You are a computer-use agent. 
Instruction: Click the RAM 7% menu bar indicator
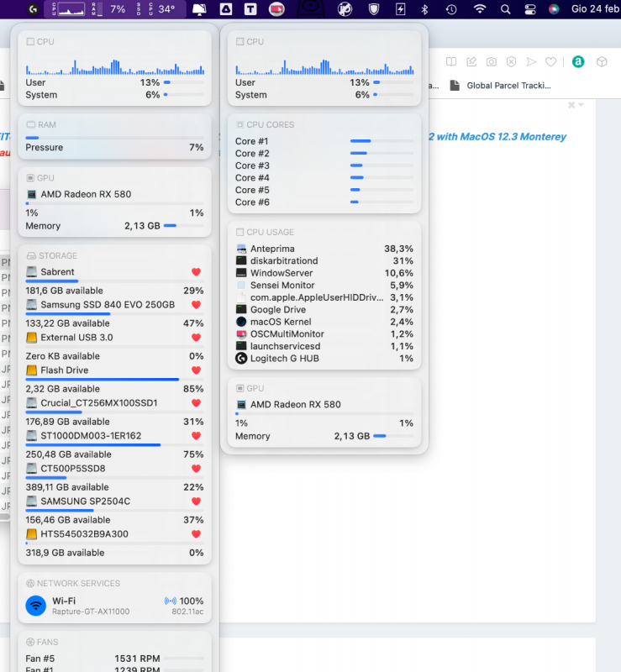(109, 9)
